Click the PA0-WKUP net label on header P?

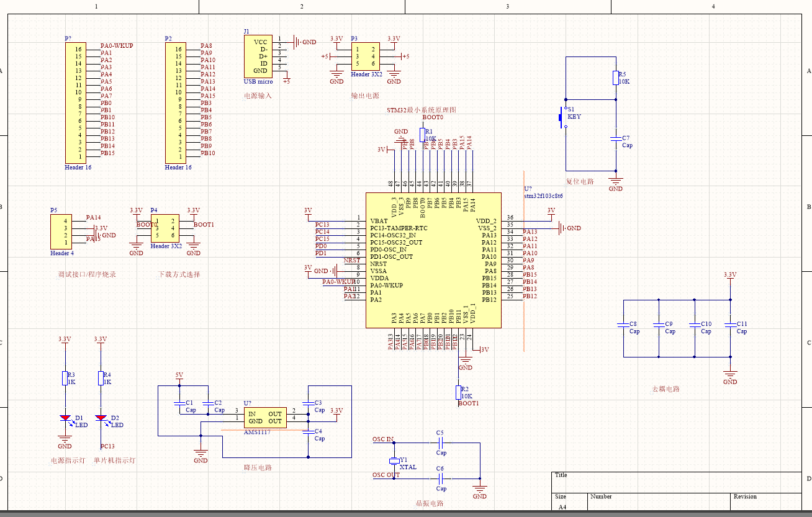pos(117,46)
